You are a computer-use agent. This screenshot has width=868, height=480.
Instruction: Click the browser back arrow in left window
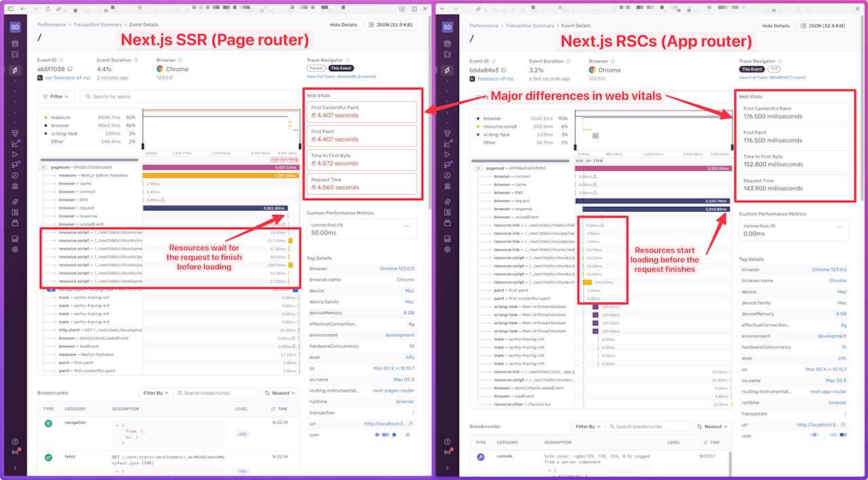(22, 9)
